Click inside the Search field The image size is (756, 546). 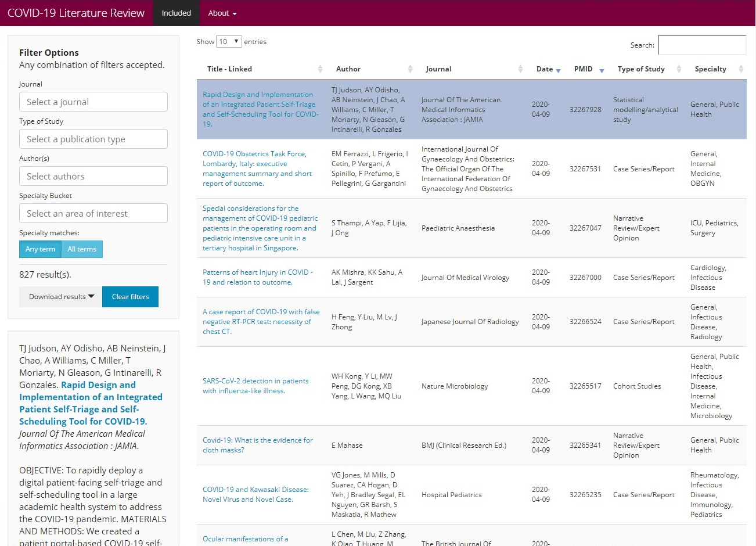click(701, 45)
